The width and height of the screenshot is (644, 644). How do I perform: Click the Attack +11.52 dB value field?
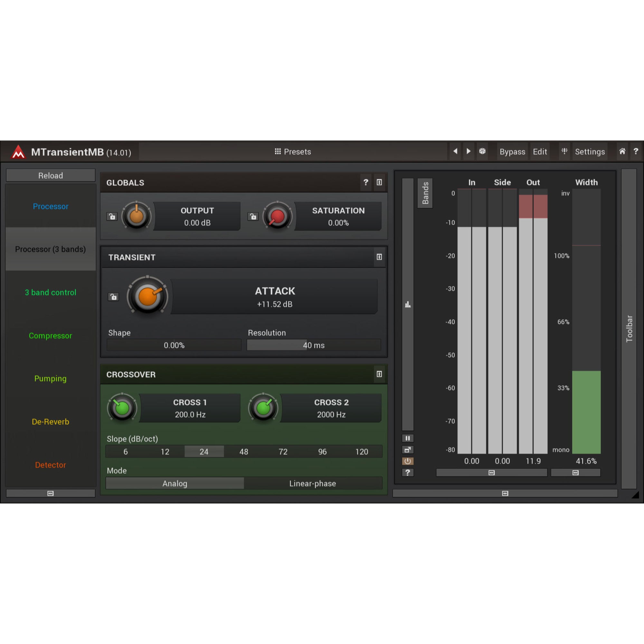275,297
